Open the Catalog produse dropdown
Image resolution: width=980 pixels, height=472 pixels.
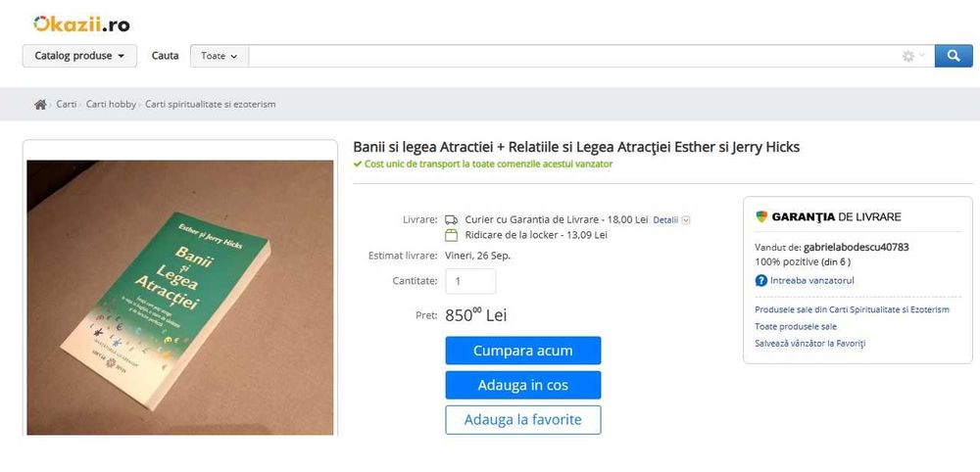(x=79, y=56)
